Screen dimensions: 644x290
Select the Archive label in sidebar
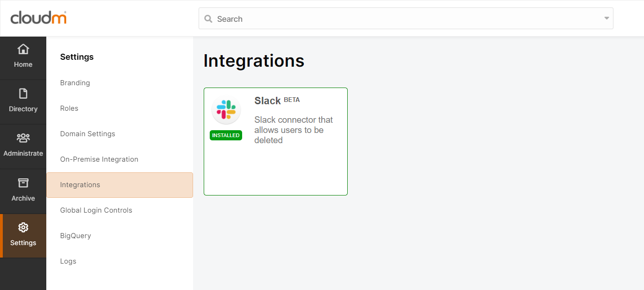point(23,198)
